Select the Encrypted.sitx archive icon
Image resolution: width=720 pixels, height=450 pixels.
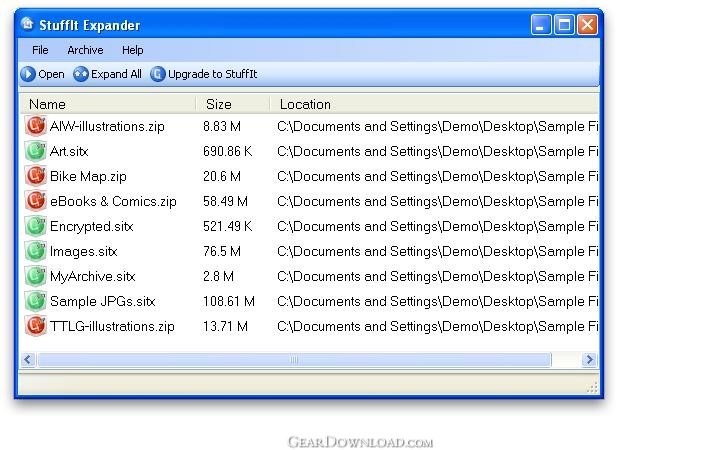tap(36, 226)
